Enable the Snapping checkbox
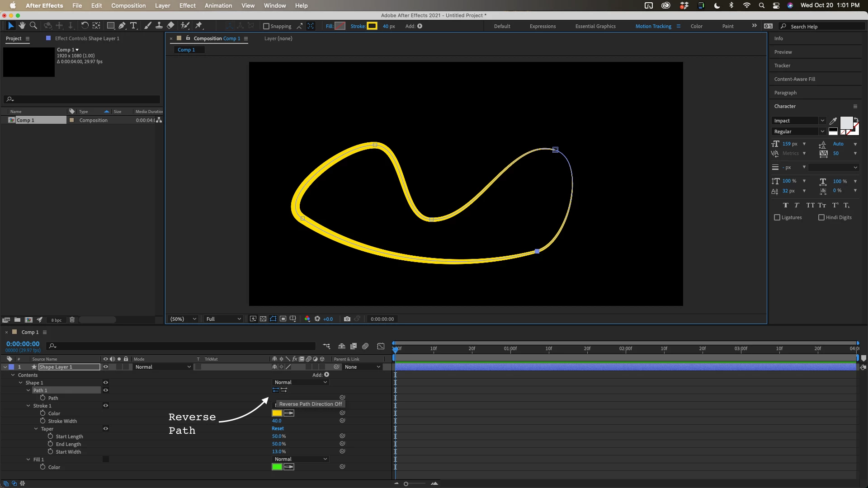The image size is (868, 488). (x=266, y=26)
